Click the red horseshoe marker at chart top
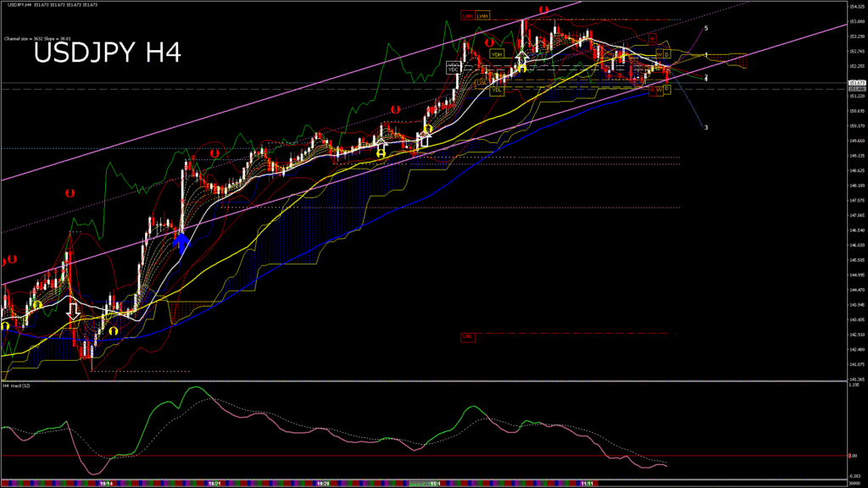This screenshot has height=488, width=868. pyautogui.click(x=542, y=11)
